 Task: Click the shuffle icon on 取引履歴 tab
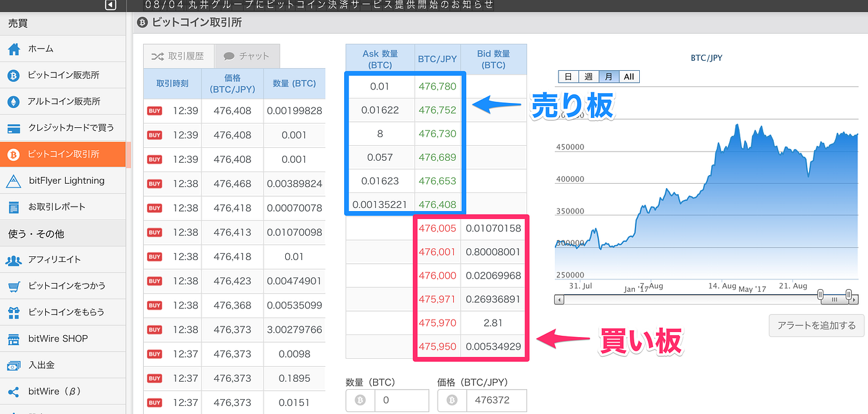(x=157, y=56)
